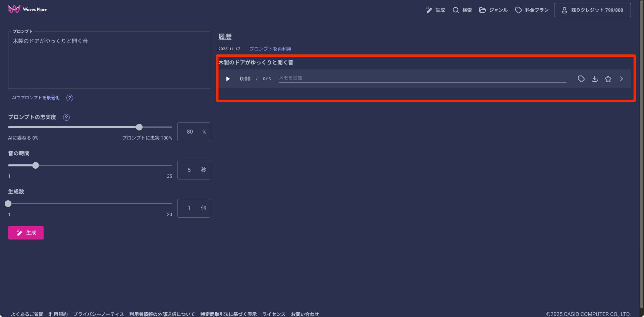644x317 pixels.
Task: Expand history item with chevron arrow
Action: tap(621, 79)
